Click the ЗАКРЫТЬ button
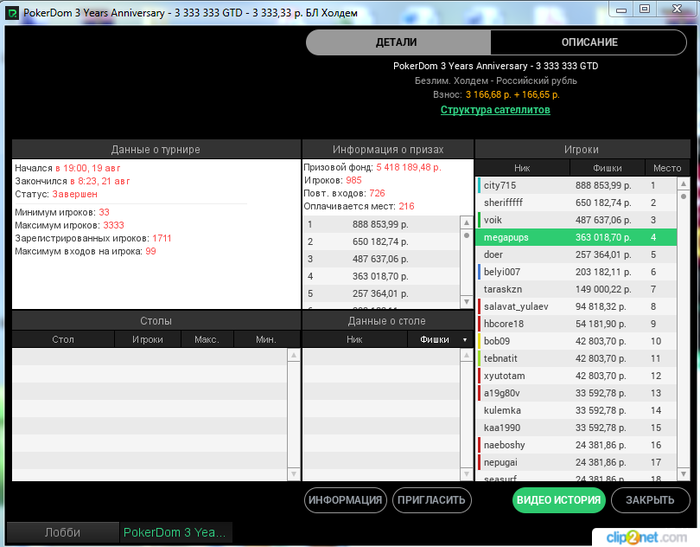The width and height of the screenshot is (700, 547). click(x=650, y=500)
